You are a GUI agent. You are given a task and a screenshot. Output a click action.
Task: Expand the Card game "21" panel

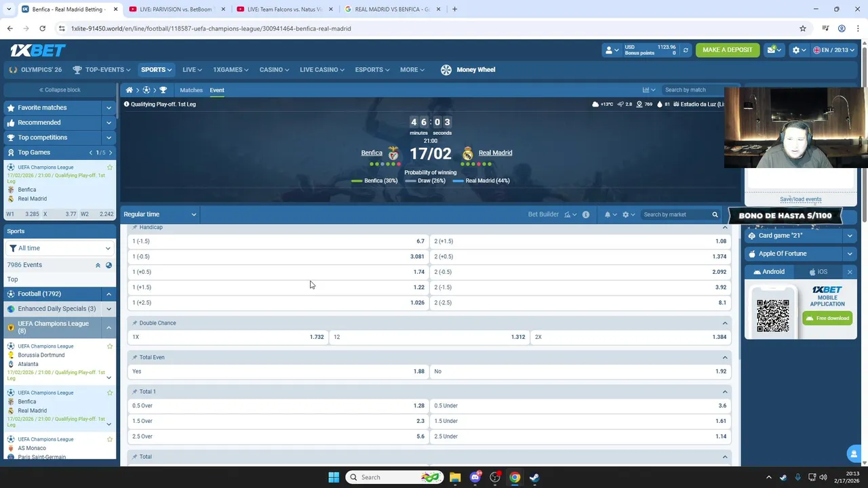(x=850, y=236)
